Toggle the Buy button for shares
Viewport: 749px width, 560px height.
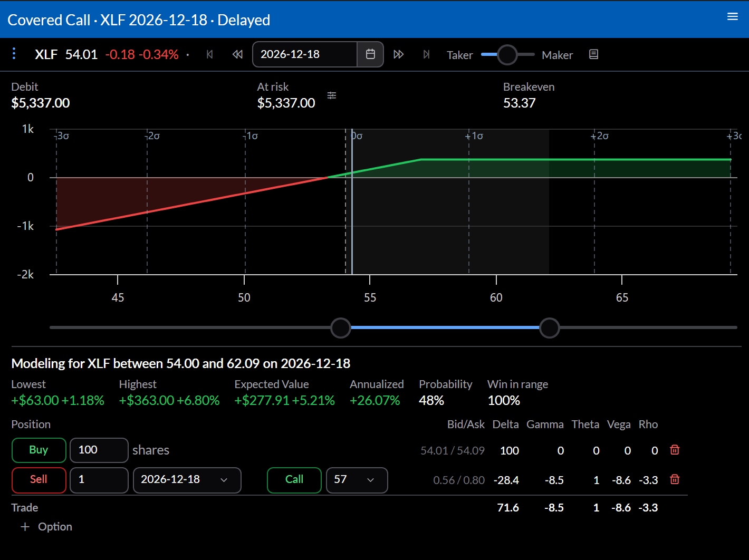(39, 450)
